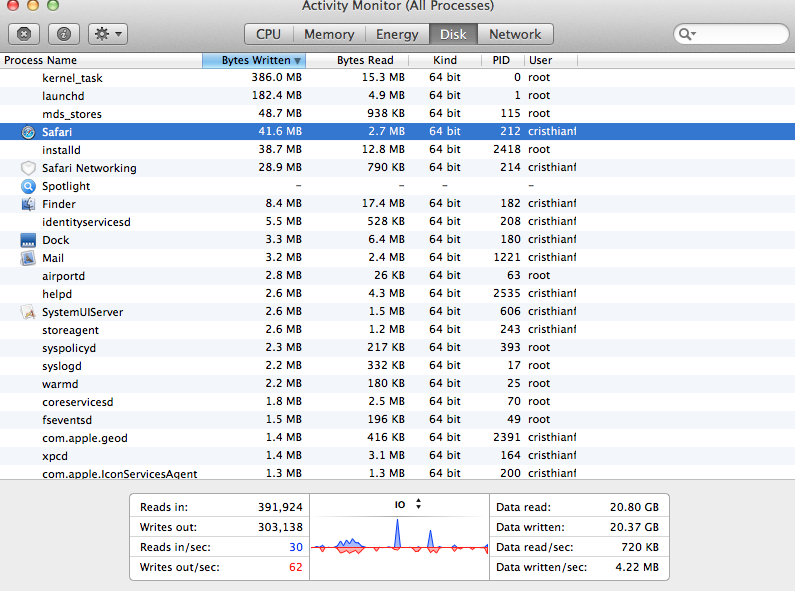Viewport: 795px width, 591px height.
Task: Click the Safari compass icon
Action: click(28, 132)
